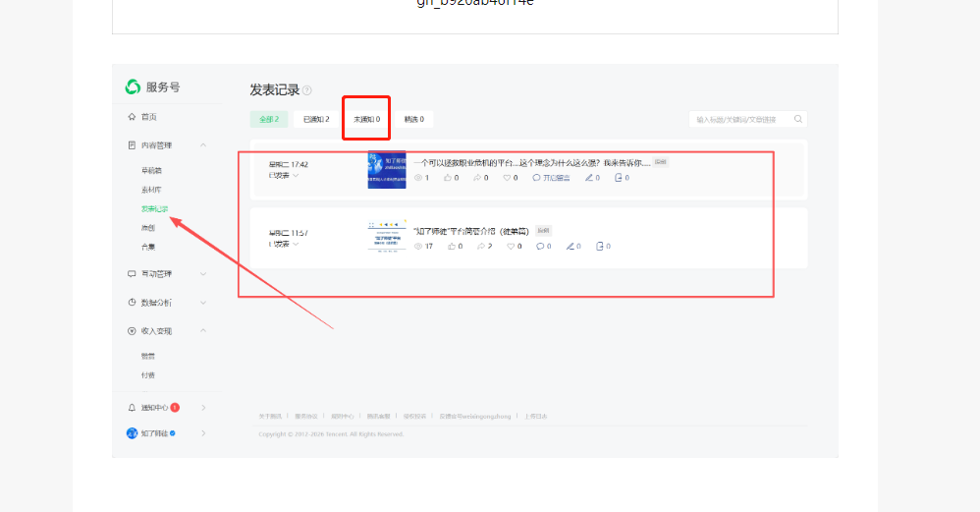The width and height of the screenshot is (980, 512).
Task: Open 合集 under 内容管理
Action: 148,247
